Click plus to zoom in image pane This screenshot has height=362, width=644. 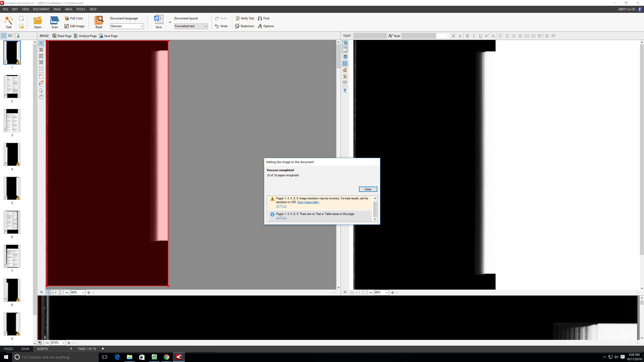(x=89, y=292)
